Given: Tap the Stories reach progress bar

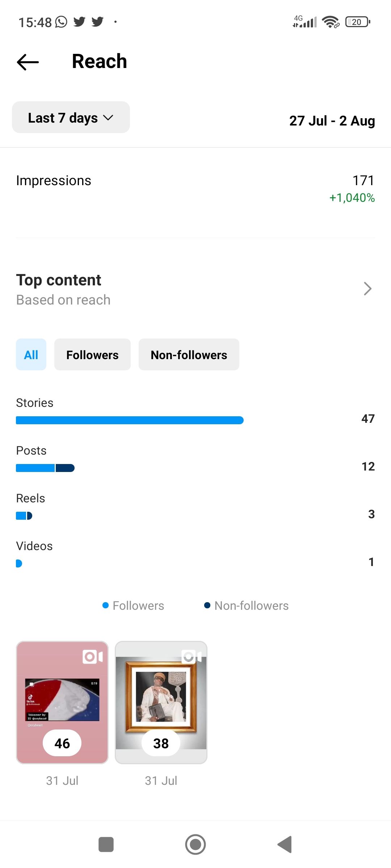Looking at the screenshot, I should pyautogui.click(x=129, y=420).
